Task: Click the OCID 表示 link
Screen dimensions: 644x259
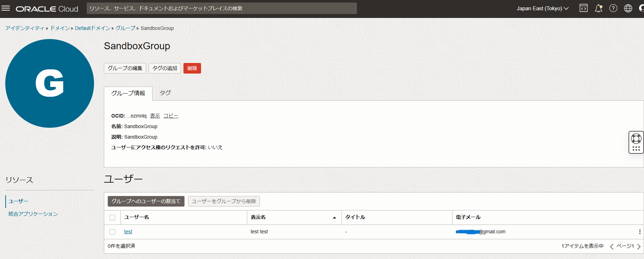Action: pyautogui.click(x=155, y=116)
